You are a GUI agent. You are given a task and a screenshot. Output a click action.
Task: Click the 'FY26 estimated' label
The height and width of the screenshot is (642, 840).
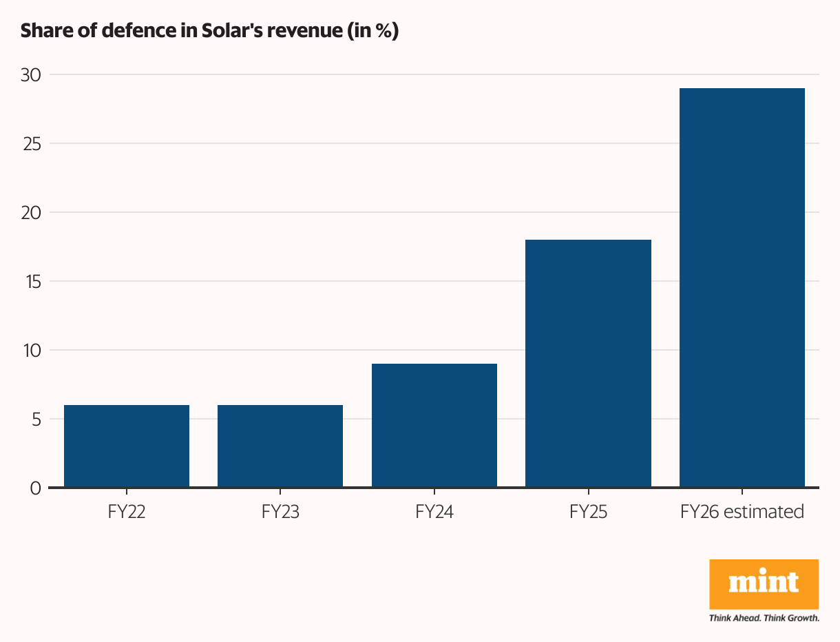coord(742,512)
